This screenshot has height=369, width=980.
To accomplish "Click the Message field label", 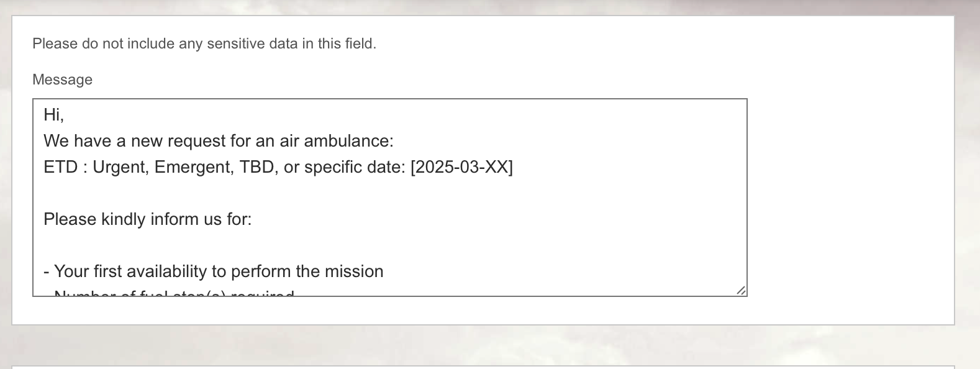I will [x=62, y=80].
